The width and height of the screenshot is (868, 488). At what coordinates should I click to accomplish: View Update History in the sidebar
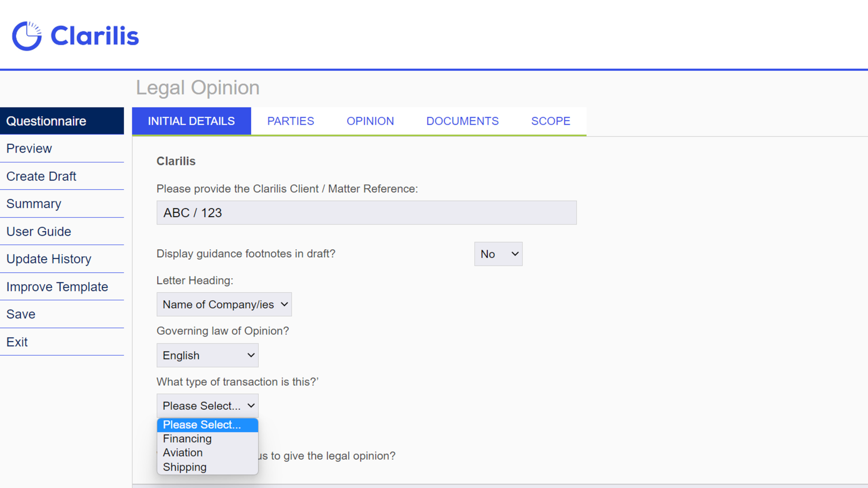[x=62, y=259]
